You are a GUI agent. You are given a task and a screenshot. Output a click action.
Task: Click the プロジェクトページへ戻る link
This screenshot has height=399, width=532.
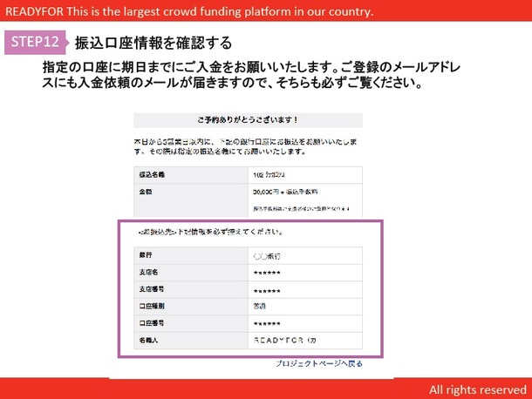pos(318,363)
